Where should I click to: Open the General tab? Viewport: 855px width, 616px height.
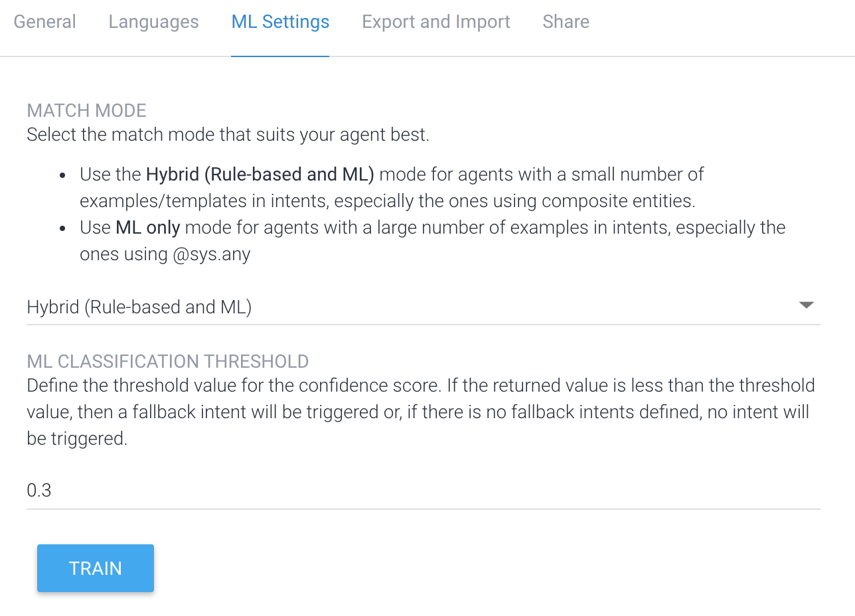(44, 22)
